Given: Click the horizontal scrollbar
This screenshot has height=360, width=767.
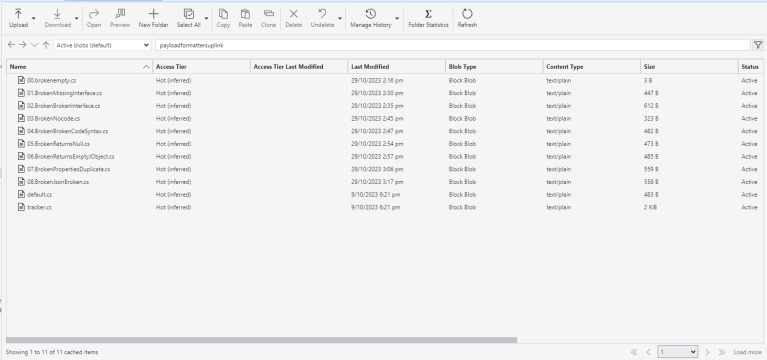Looking at the screenshot, I should 261,340.
